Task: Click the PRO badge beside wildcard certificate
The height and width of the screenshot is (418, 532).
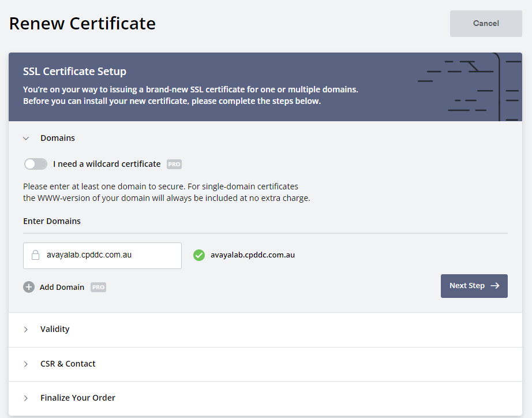Action: [x=174, y=164]
